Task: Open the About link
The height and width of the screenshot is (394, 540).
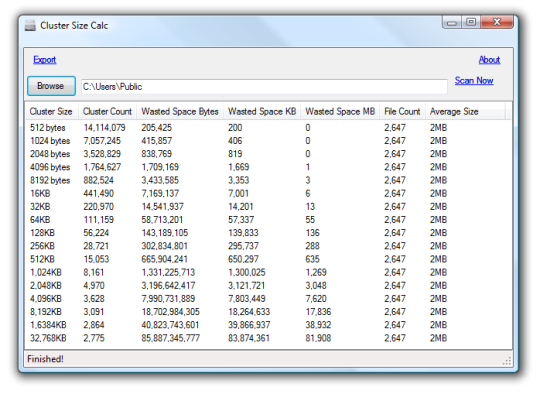Action: coord(489,60)
